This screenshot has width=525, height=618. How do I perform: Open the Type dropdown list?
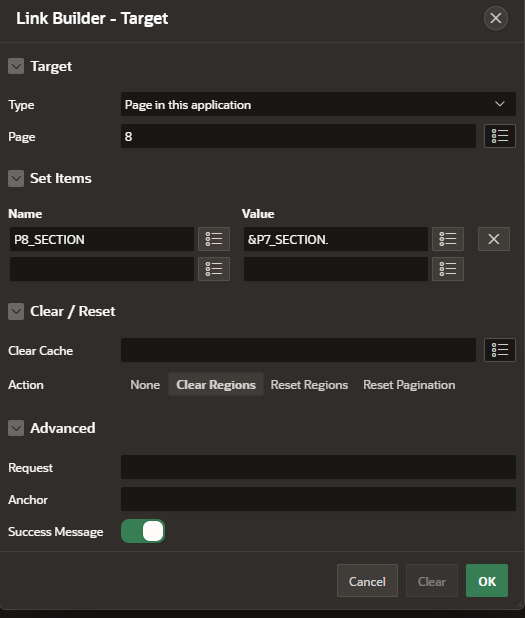pyautogui.click(x=318, y=104)
